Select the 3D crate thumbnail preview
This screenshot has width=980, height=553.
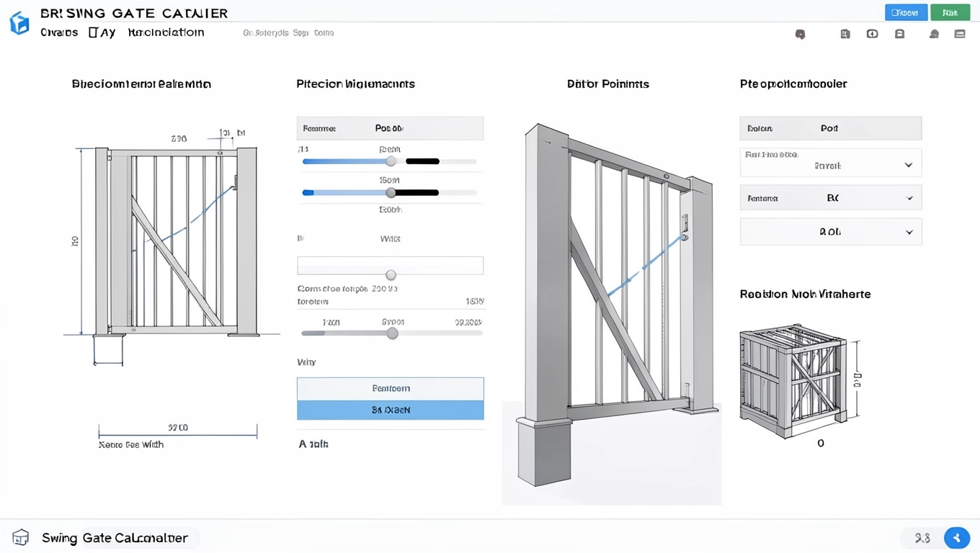[793, 380]
